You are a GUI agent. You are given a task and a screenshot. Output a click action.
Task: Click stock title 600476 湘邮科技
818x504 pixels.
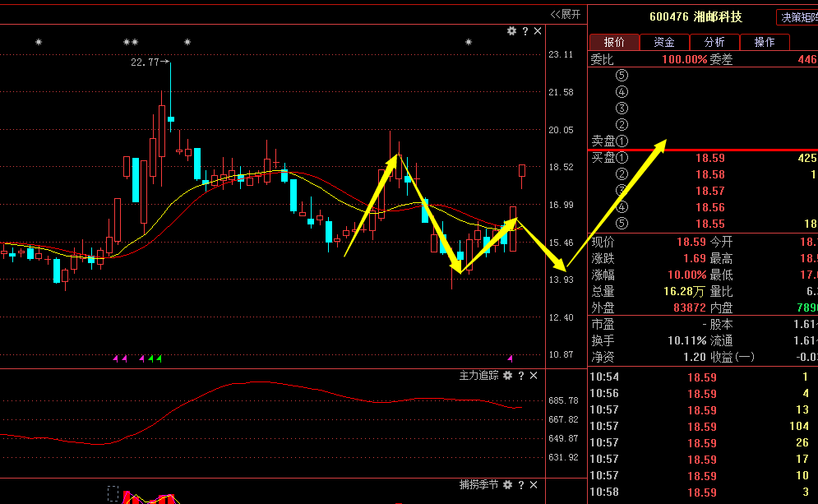pos(695,17)
